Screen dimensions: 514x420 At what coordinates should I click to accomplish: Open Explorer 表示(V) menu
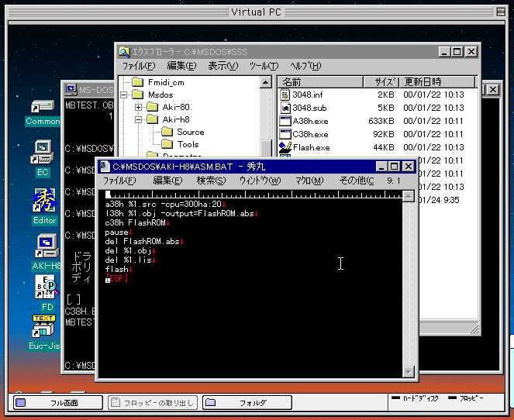click(223, 66)
